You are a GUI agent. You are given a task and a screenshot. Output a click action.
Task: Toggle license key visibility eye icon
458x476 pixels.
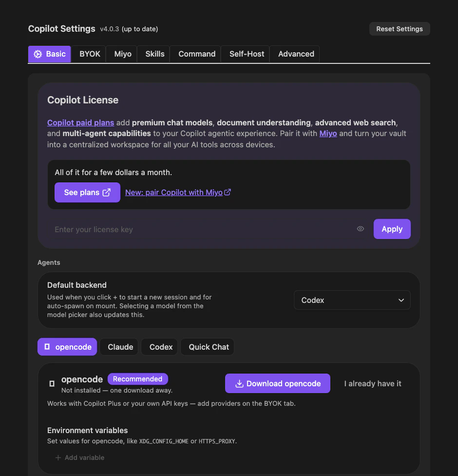click(x=361, y=229)
